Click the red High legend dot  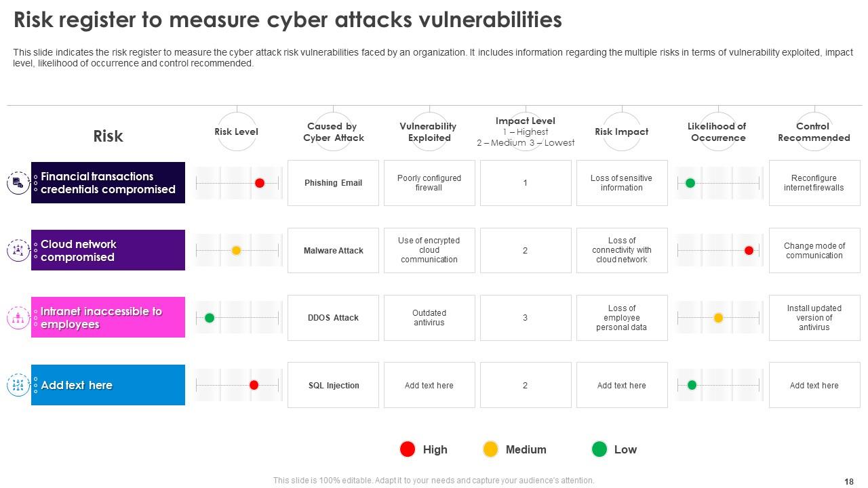click(408, 449)
